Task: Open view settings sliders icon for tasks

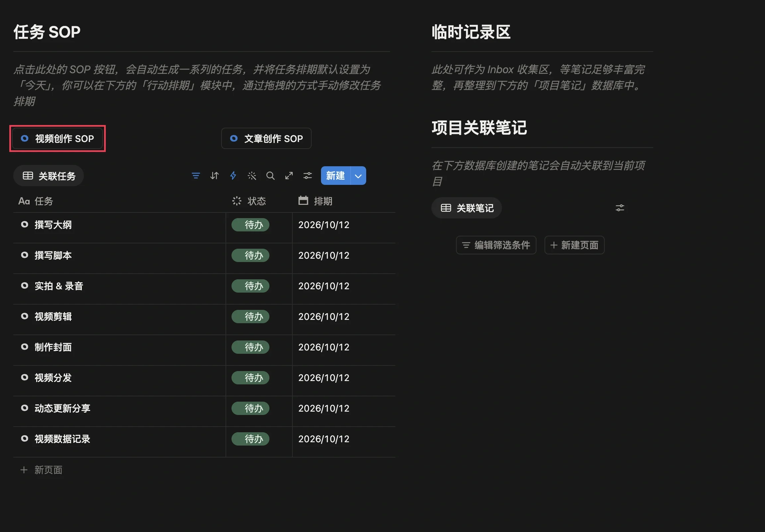Action: point(308,176)
